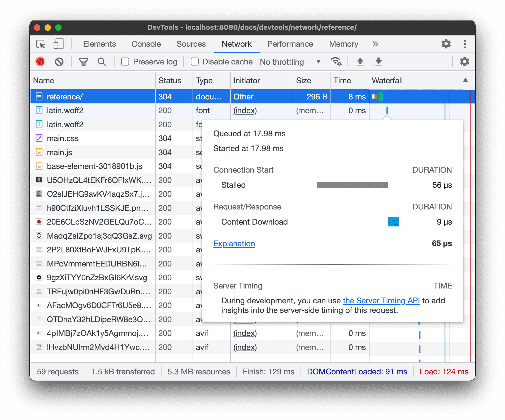Image resolution: width=505 pixels, height=420 pixels.
Task: Enable the Preserve log checkbox
Action: point(125,62)
